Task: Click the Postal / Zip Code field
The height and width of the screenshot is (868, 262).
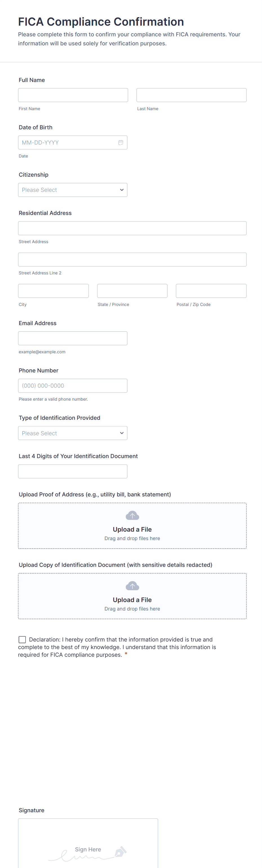Action: (211, 291)
